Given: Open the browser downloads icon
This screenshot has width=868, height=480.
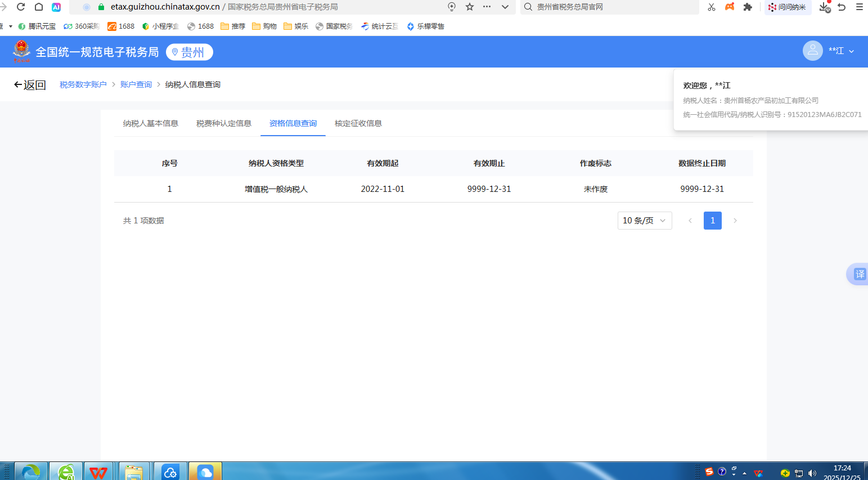Looking at the screenshot, I should (x=825, y=7).
